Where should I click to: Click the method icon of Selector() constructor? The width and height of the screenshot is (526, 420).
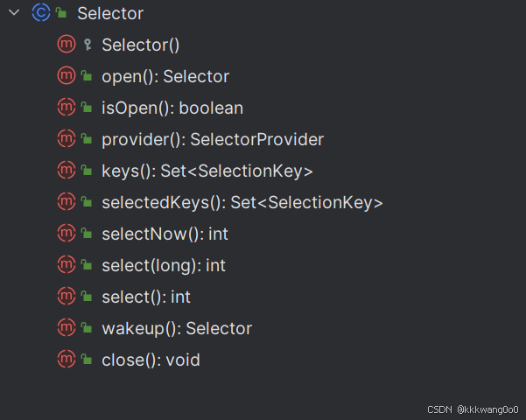pyautogui.click(x=67, y=44)
